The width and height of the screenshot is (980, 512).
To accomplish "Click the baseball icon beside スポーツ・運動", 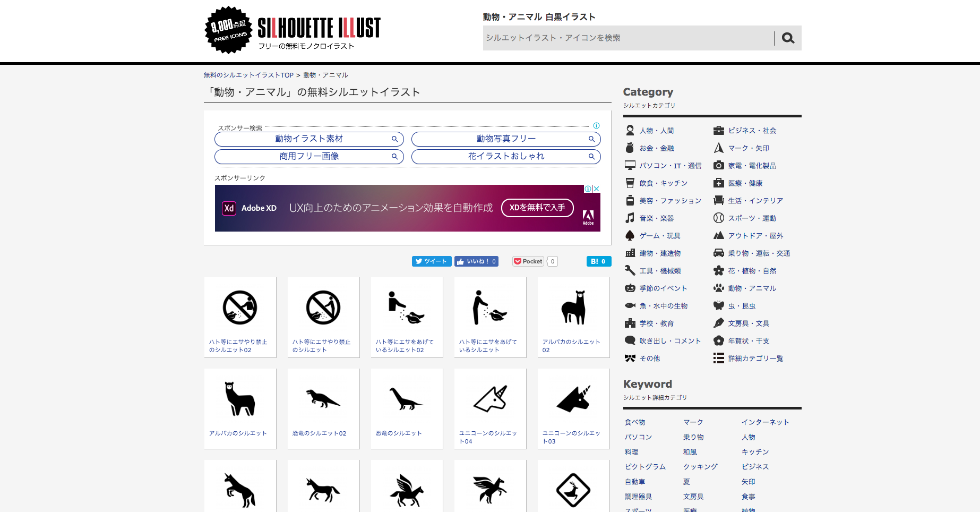I will 719,218.
